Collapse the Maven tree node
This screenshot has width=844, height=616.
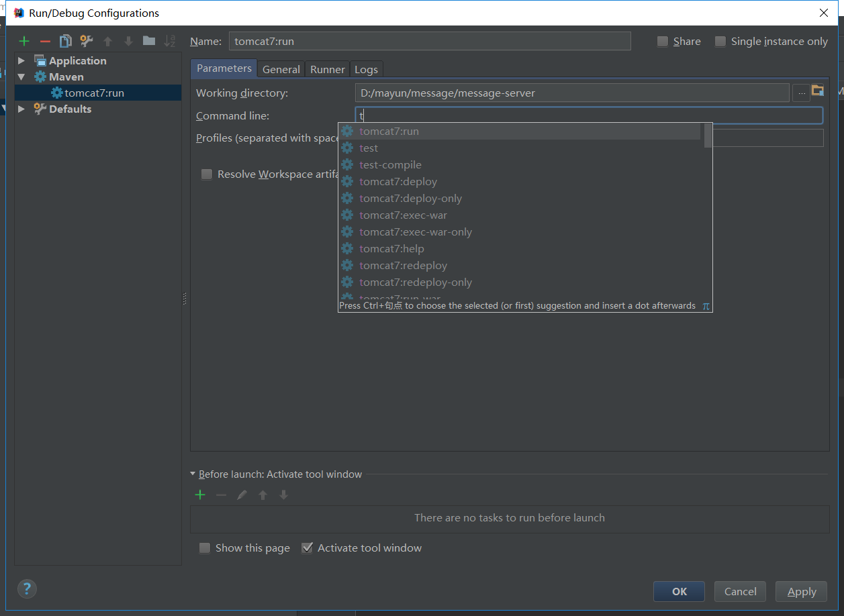21,76
